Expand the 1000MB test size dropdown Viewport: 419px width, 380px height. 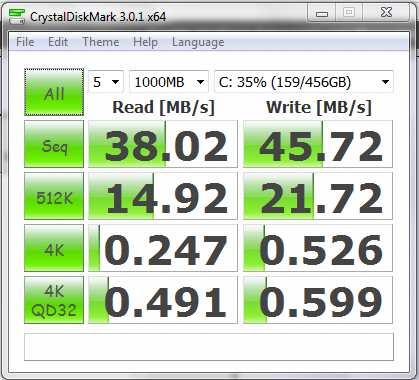click(x=169, y=82)
